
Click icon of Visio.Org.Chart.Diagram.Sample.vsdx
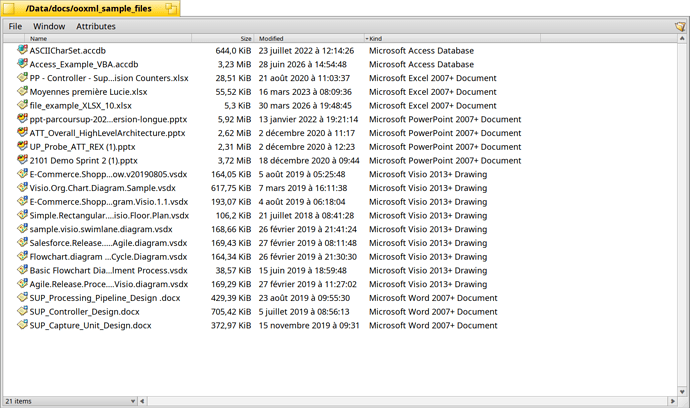point(22,187)
